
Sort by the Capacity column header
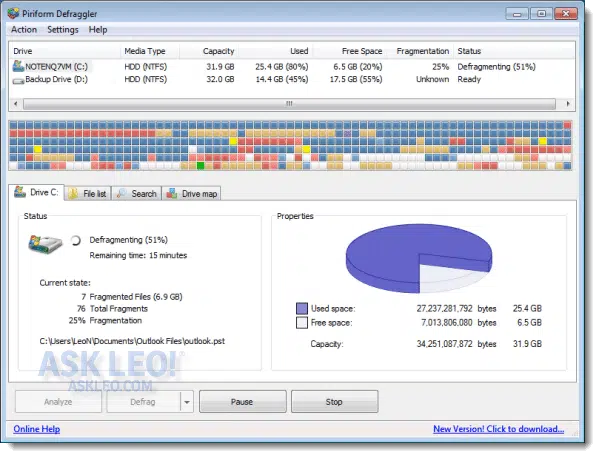pyautogui.click(x=209, y=51)
